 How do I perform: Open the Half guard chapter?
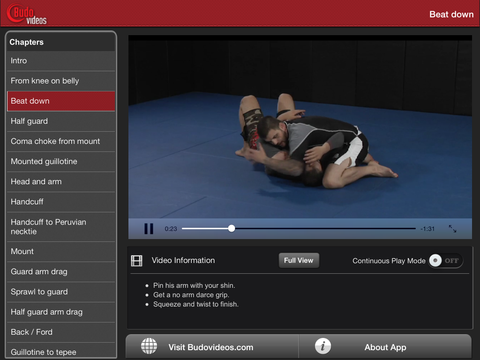point(61,121)
